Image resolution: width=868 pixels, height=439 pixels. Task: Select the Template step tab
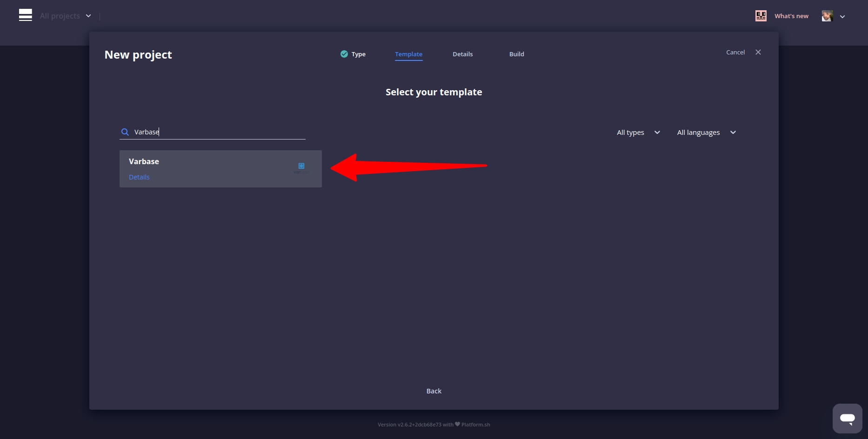[408, 54]
